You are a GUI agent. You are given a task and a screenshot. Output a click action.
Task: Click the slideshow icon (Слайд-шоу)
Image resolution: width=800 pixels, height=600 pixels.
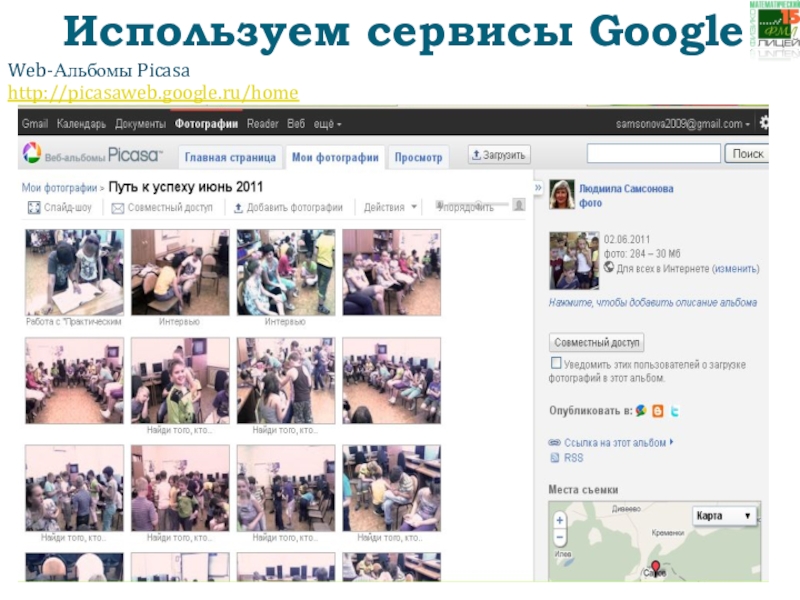(x=34, y=208)
